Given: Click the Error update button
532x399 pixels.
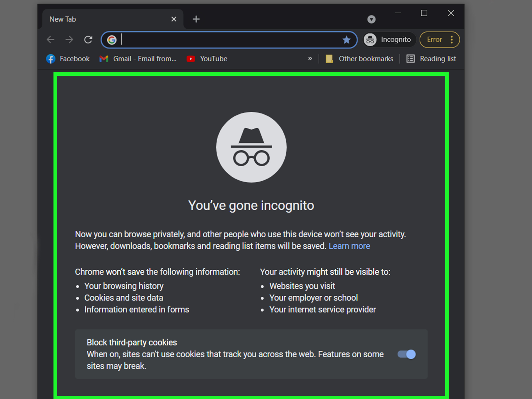Looking at the screenshot, I should point(434,40).
